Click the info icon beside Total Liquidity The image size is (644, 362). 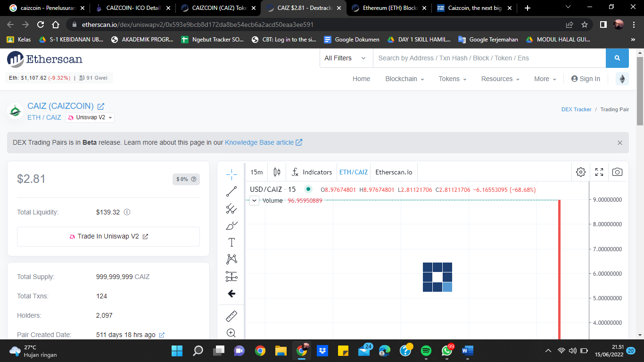pos(127,212)
